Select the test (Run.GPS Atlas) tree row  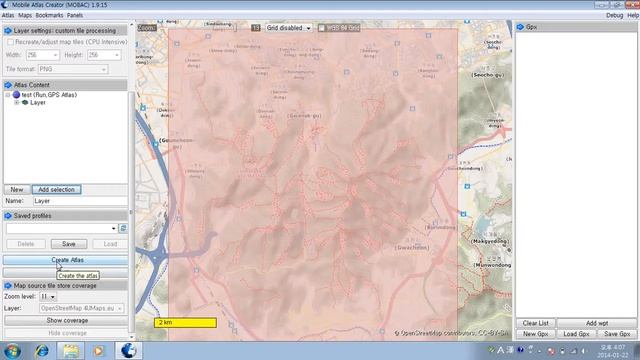click(45, 95)
